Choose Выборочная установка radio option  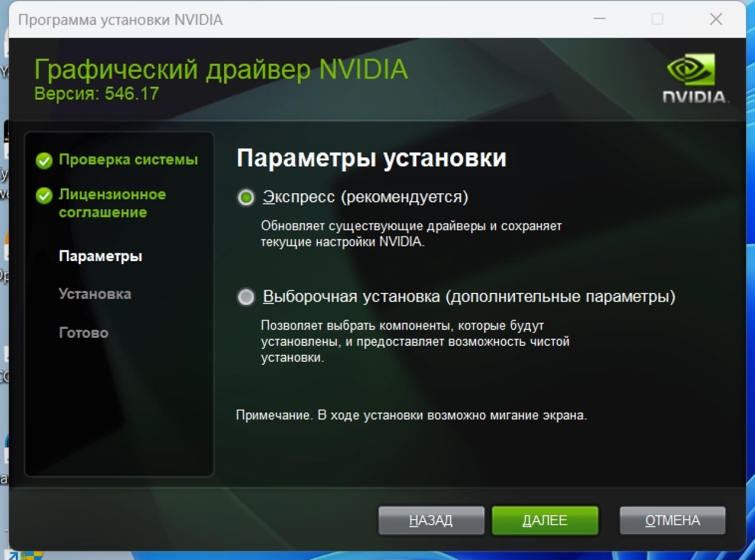point(246,297)
